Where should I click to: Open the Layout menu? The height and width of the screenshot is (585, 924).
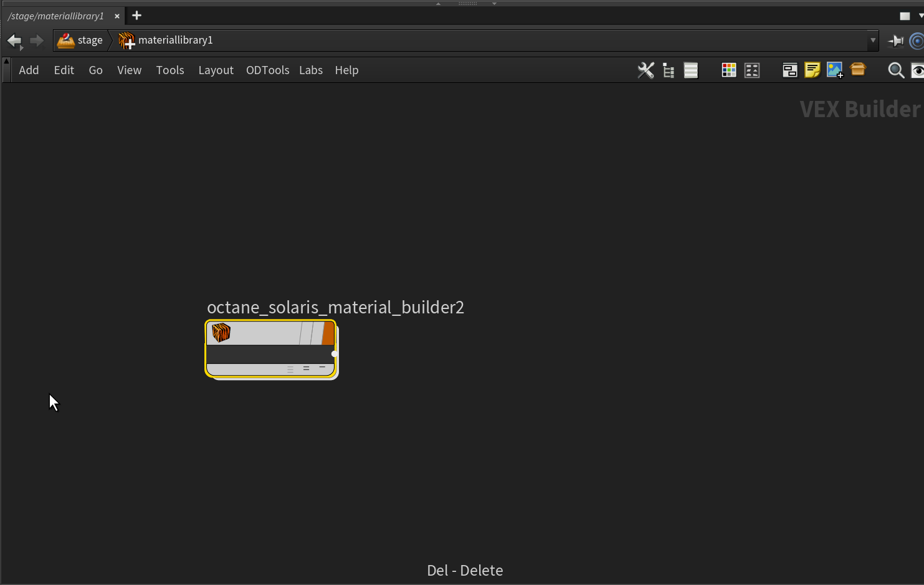click(x=216, y=70)
